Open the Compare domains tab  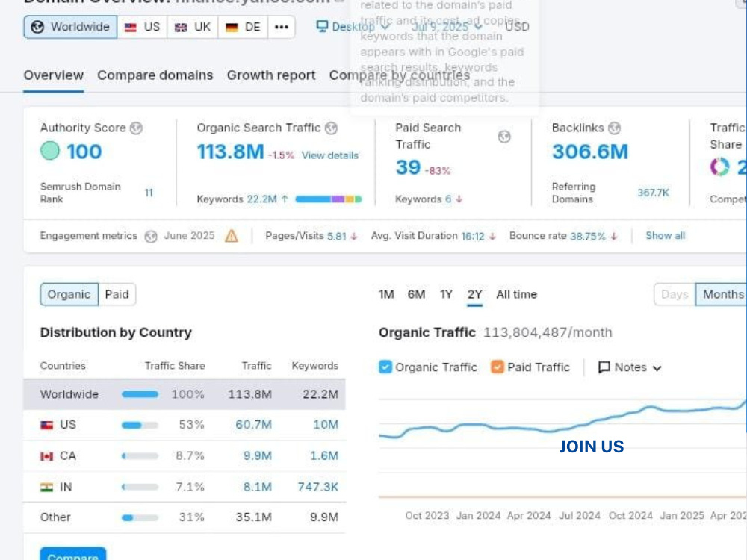pos(155,75)
